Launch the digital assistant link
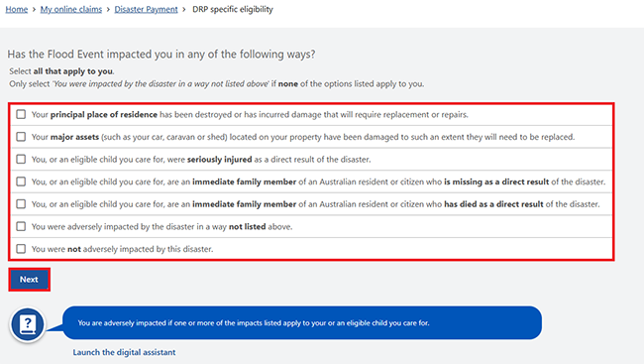This screenshot has height=364, width=644. 124,352
